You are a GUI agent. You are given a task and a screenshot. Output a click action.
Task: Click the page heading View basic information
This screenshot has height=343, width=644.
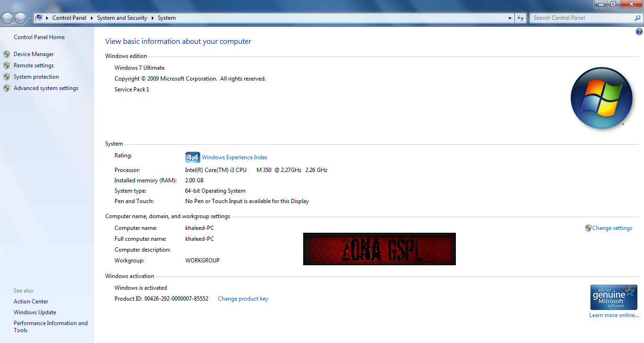178,41
